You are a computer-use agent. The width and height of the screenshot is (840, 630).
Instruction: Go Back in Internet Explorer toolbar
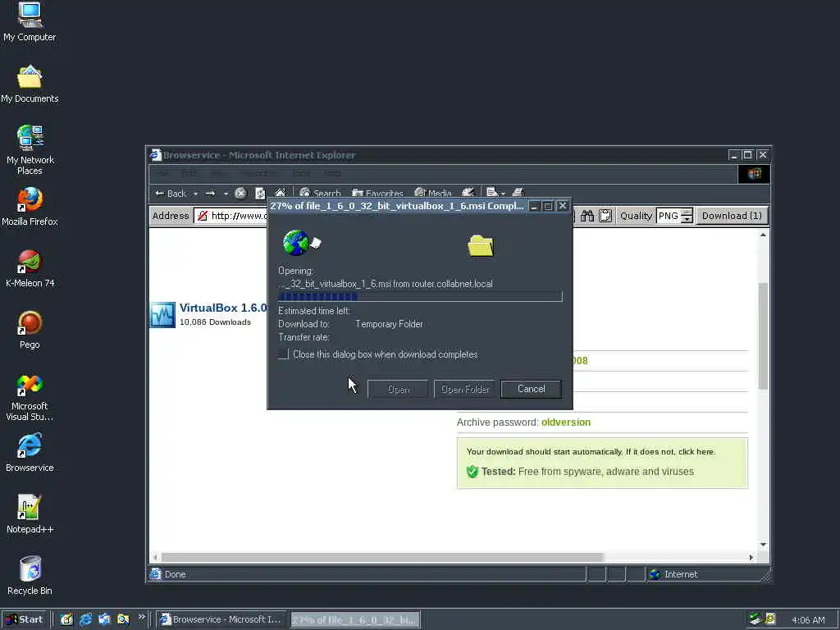point(171,194)
